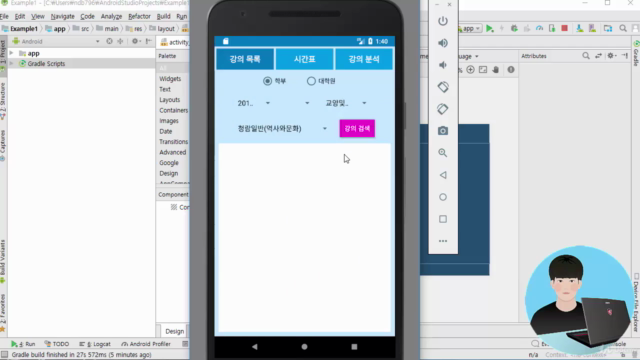Expand Gradle Scripts tree node

(x=11, y=64)
